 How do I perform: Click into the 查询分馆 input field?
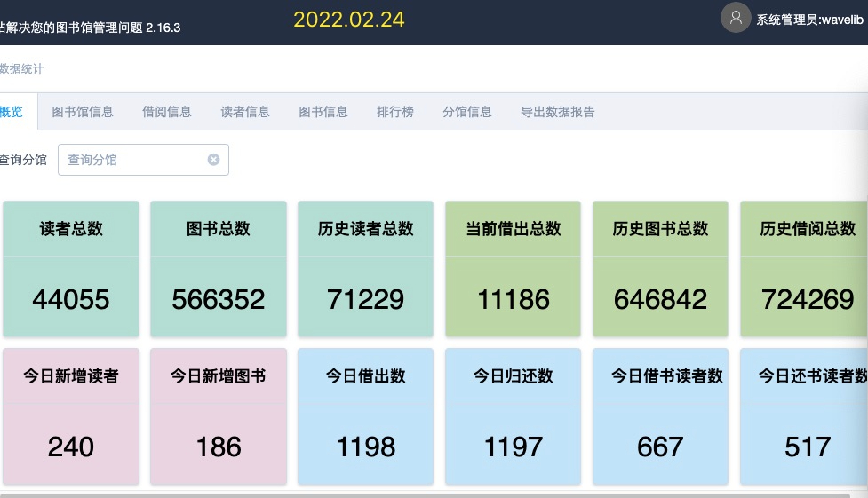[x=133, y=160]
